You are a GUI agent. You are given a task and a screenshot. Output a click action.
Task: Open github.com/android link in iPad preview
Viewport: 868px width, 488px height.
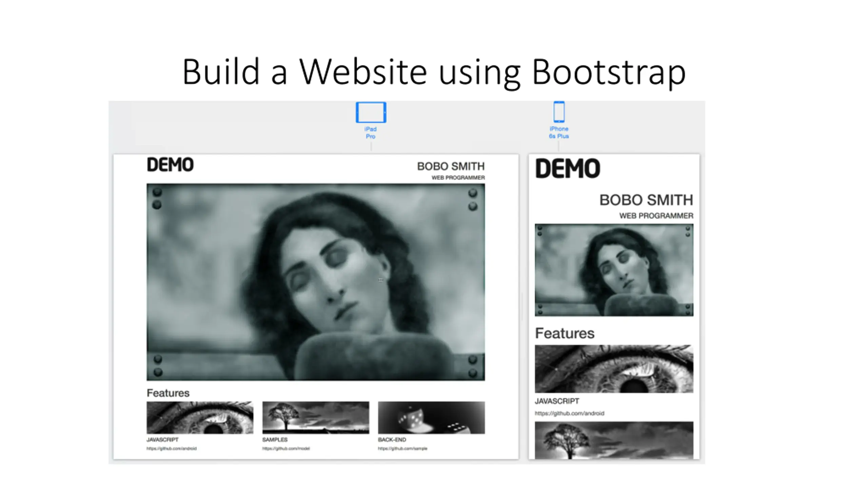tap(171, 448)
